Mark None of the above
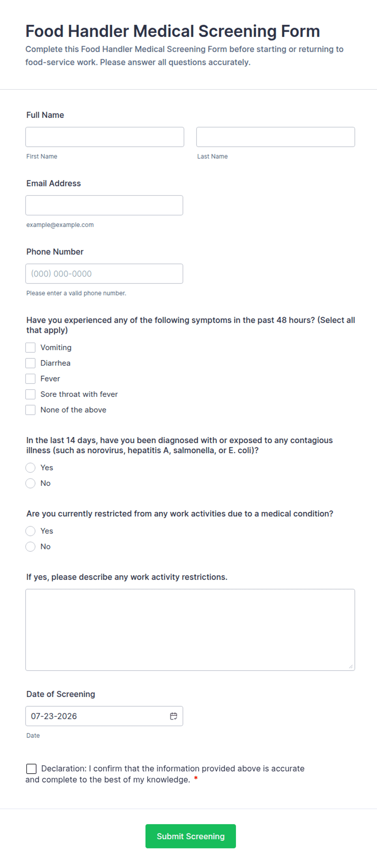The height and width of the screenshot is (868, 377). (30, 410)
